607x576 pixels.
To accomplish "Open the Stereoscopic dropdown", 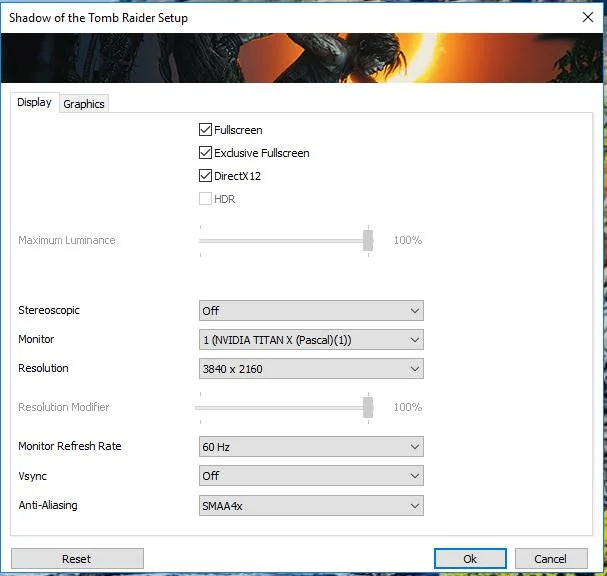I will click(x=311, y=310).
